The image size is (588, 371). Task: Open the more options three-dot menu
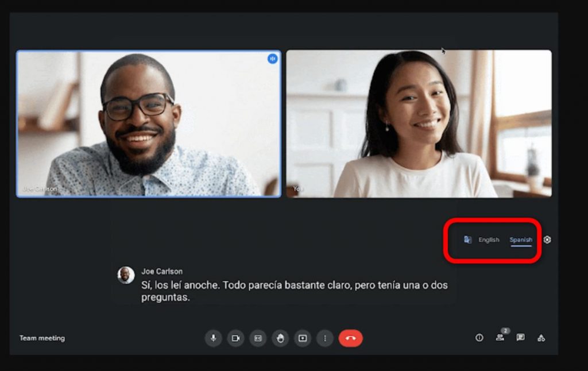[x=325, y=338]
